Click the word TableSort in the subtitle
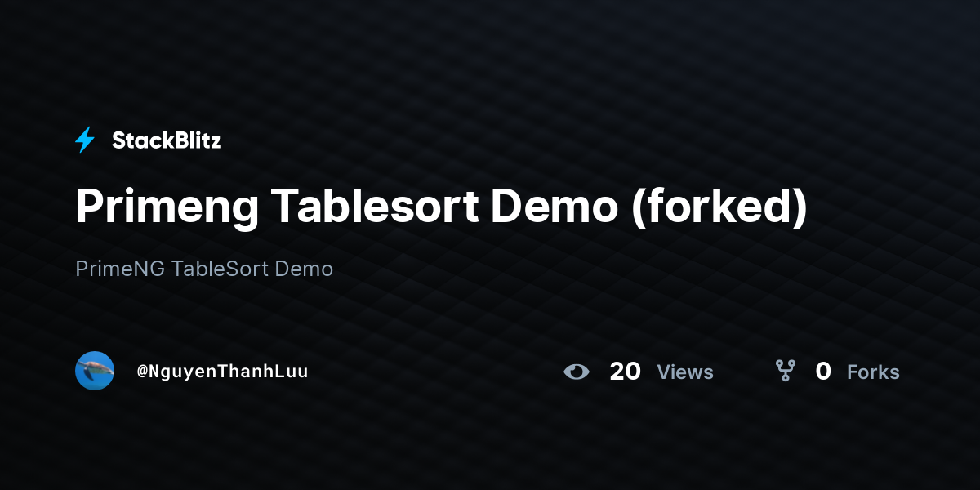This screenshot has width=980, height=490. coord(220,269)
